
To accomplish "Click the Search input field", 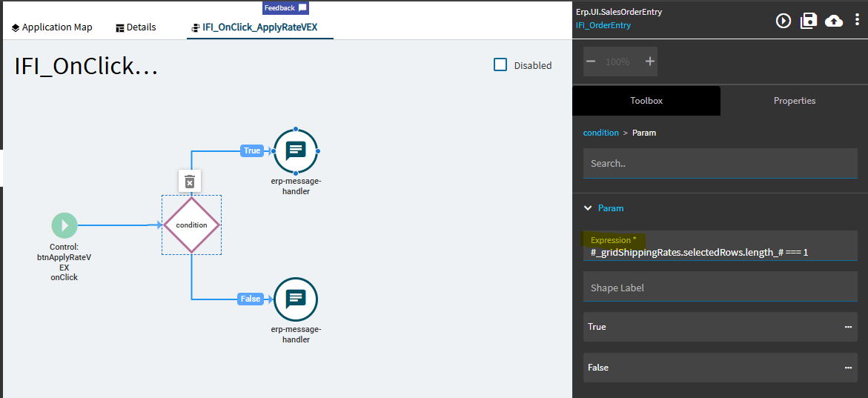I will click(x=720, y=163).
